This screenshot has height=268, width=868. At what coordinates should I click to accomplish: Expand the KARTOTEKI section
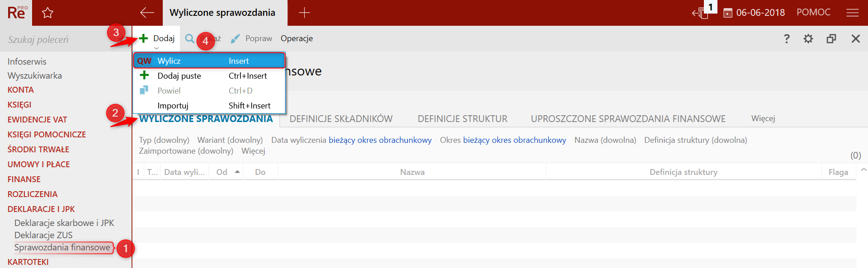click(x=28, y=262)
